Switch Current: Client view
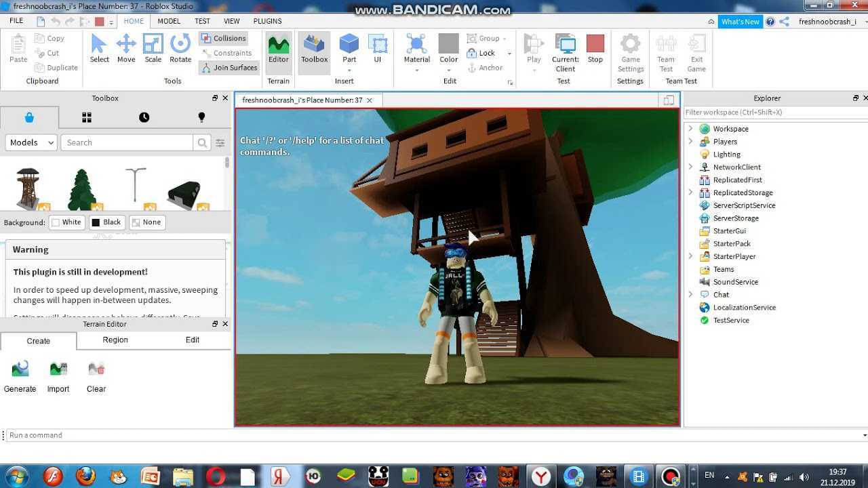The width and height of the screenshot is (868, 488). pyautogui.click(x=566, y=53)
